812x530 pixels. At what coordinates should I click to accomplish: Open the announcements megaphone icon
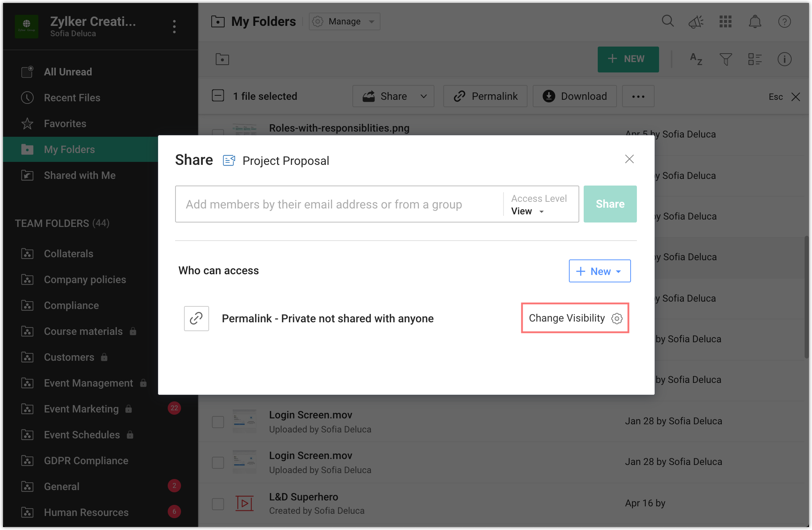pos(696,22)
